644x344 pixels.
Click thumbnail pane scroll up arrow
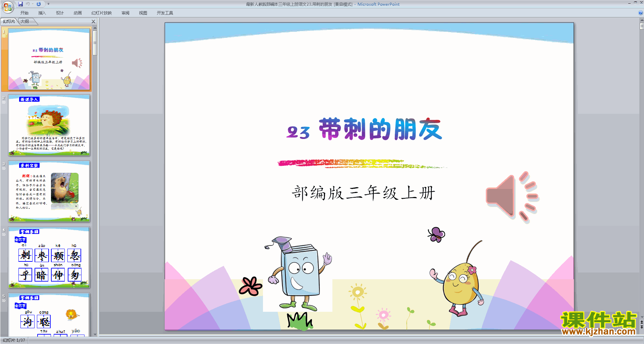pyautogui.click(x=95, y=28)
